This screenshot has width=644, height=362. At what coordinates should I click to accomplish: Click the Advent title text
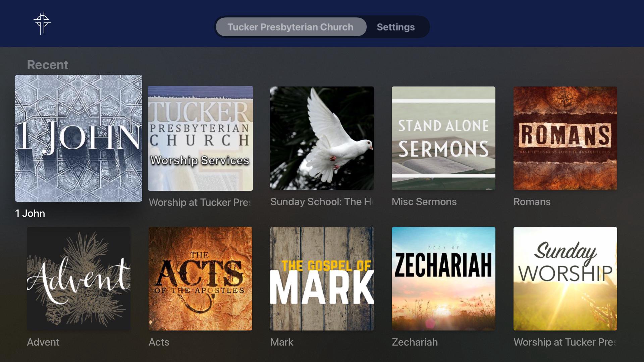(43, 342)
